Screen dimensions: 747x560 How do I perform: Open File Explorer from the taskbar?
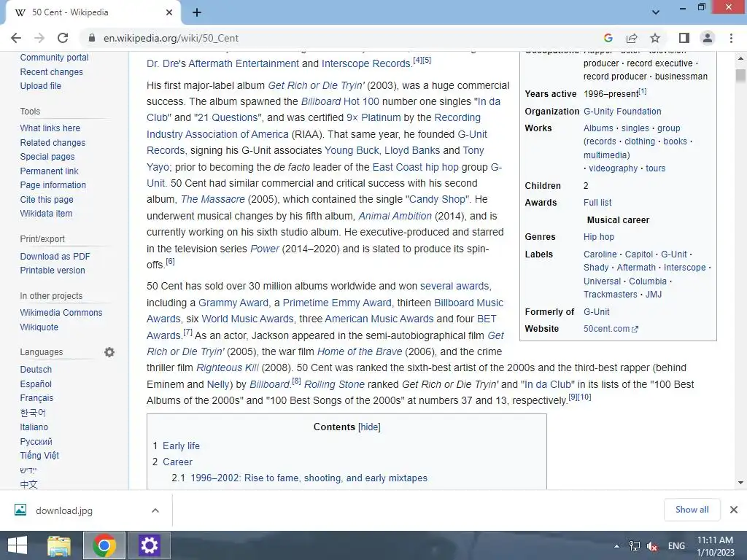click(x=59, y=545)
